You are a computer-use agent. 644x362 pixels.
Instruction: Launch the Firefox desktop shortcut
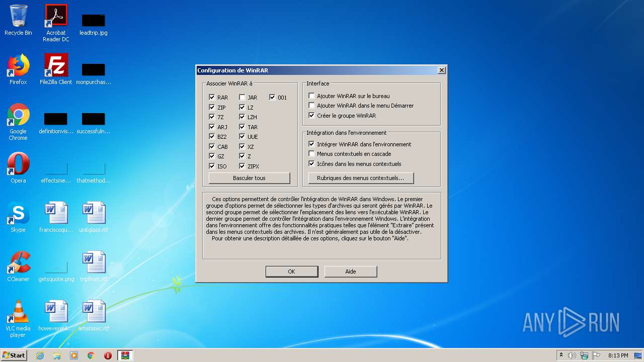pos(18,69)
